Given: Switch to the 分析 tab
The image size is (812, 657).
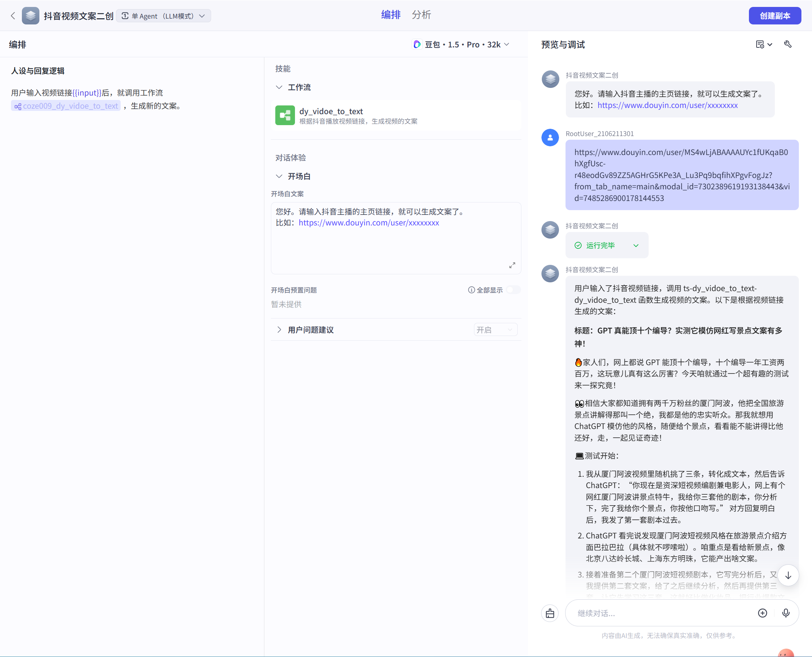Looking at the screenshot, I should (x=421, y=15).
